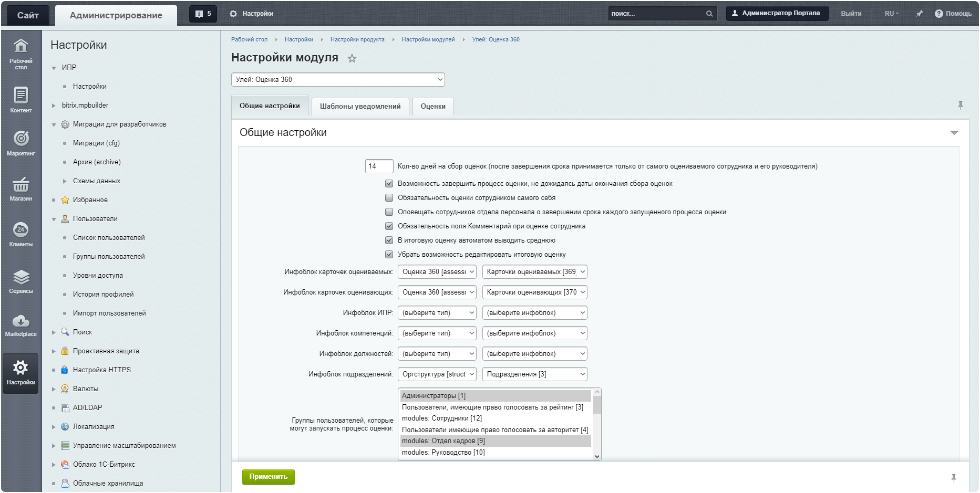The width and height of the screenshot is (980, 493).
Task: Toggle remove editing final score checkbox
Action: pyautogui.click(x=389, y=255)
